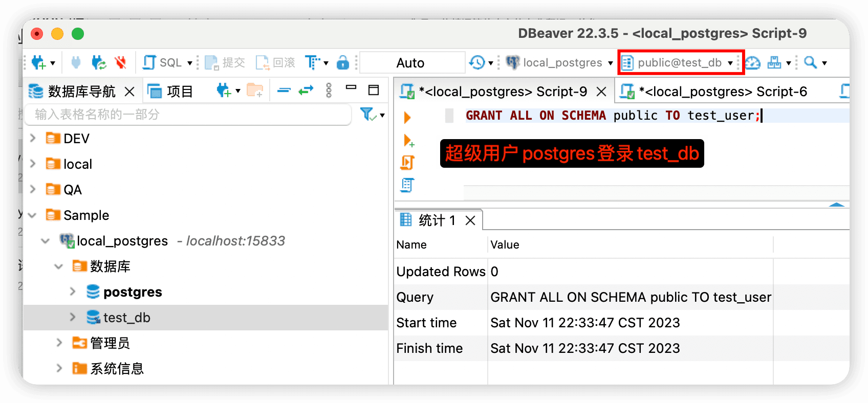Expand the QA folder
The width and height of the screenshot is (868, 403).
[x=33, y=189]
